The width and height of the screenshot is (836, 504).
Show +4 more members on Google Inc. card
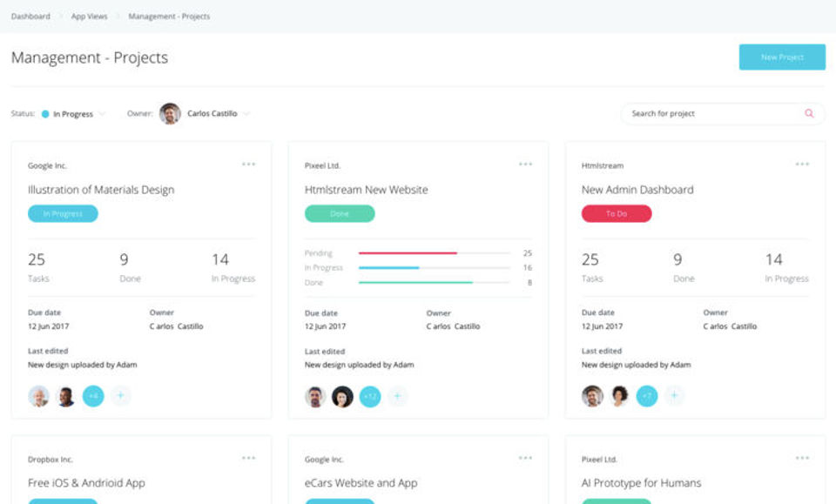tap(93, 396)
